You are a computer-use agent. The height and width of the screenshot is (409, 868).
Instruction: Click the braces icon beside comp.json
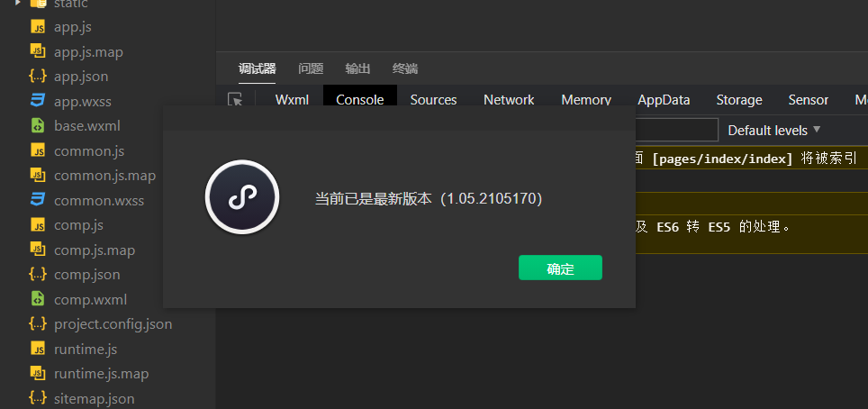(x=37, y=275)
